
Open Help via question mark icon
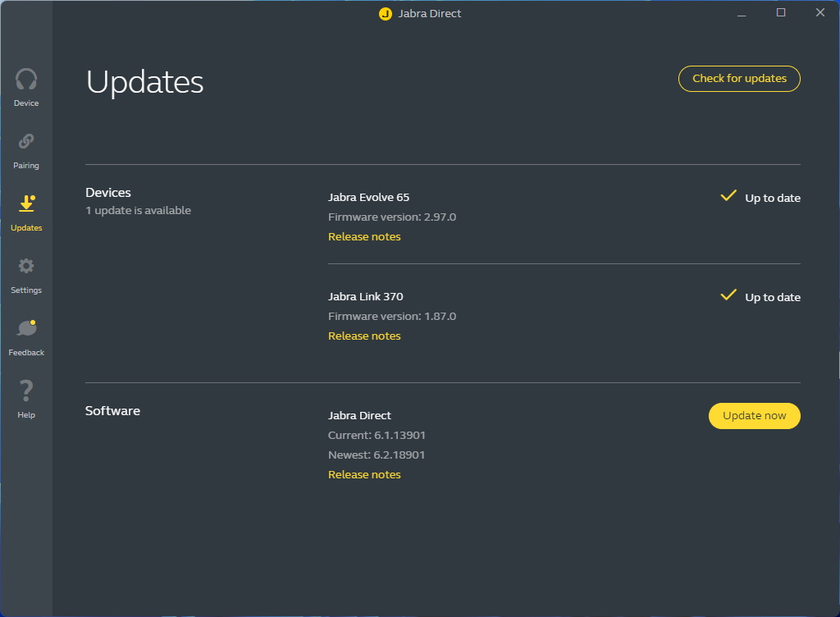tap(26, 391)
